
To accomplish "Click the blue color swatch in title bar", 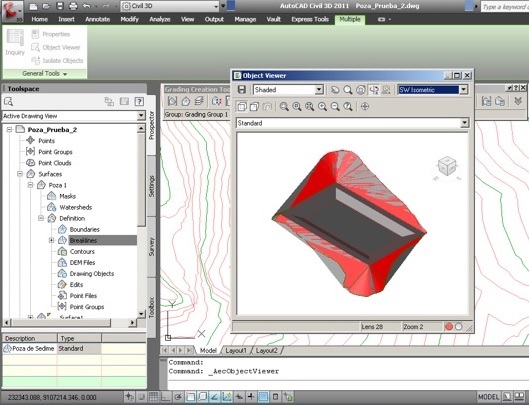I will pyautogui.click(x=231, y=6).
